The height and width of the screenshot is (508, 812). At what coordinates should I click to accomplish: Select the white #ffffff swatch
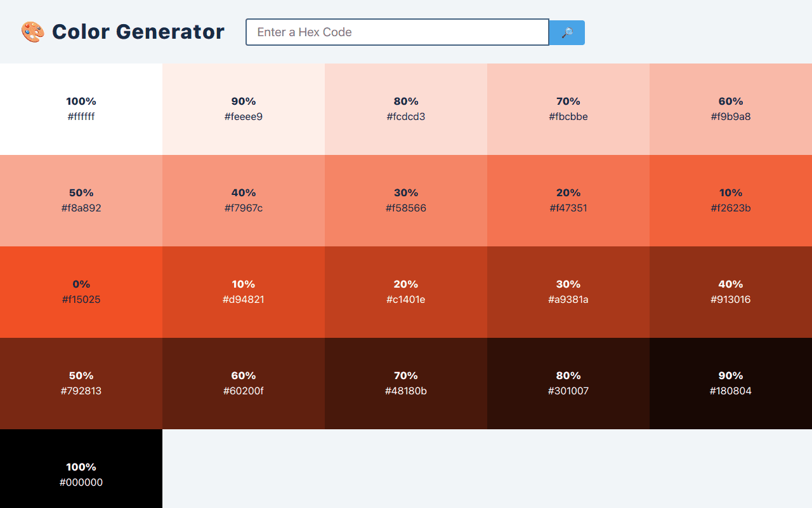(81, 109)
